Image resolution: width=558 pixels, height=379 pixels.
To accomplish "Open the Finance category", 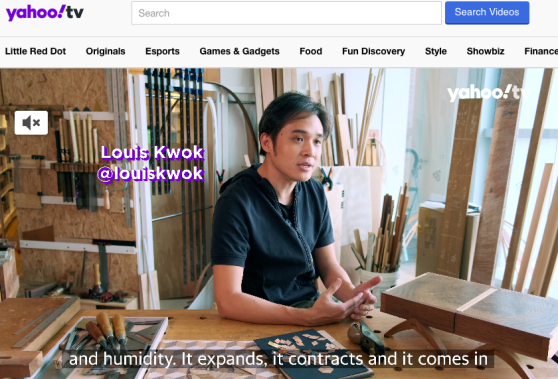I will (541, 51).
